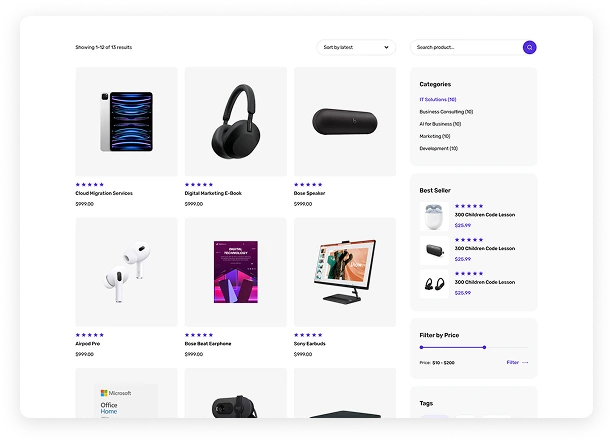Click the Sony Earbuds monitor image
The image size is (613, 442).
345,272
